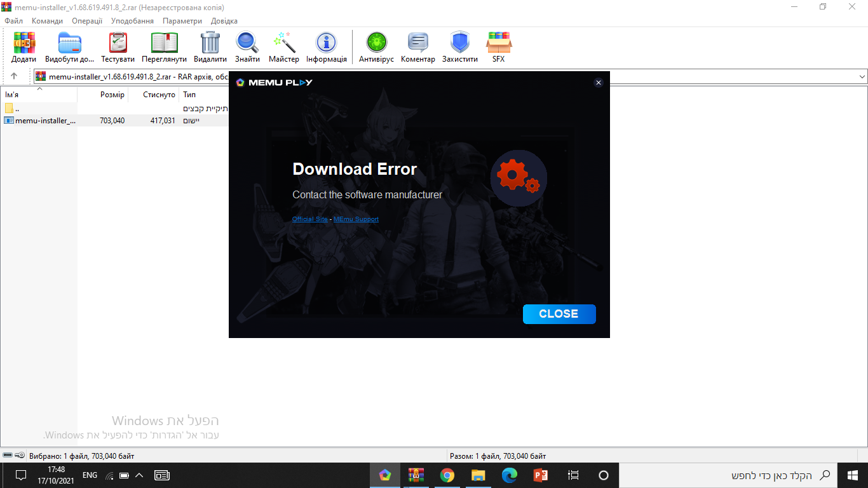Open the Параметри menu
Image resolution: width=868 pixels, height=488 pixels.
(182, 21)
